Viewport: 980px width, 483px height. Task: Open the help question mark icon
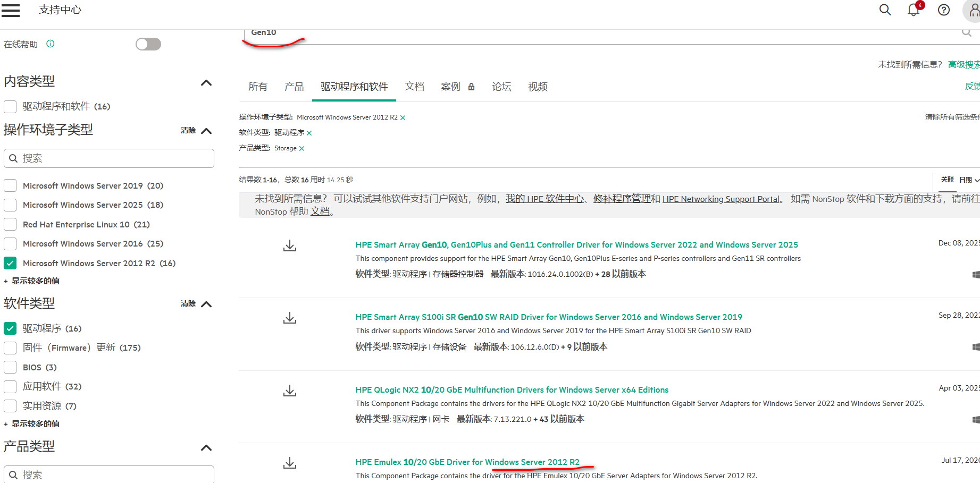point(944,10)
